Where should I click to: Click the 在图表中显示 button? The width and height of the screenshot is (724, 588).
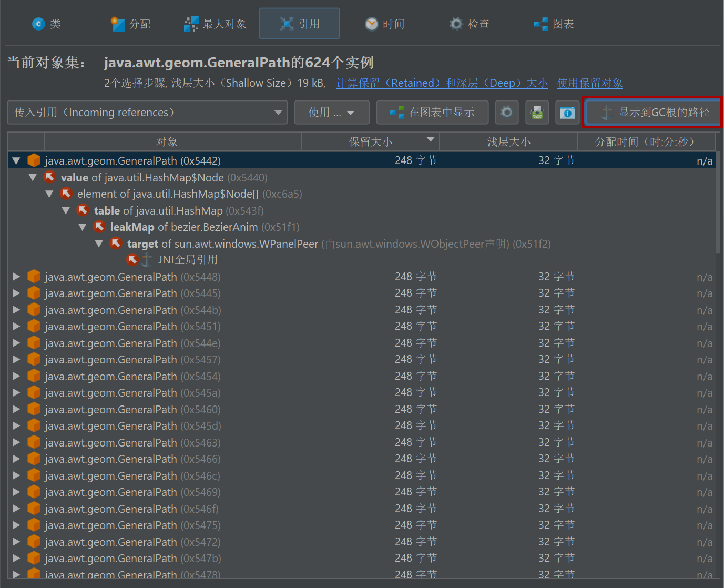[x=432, y=112]
